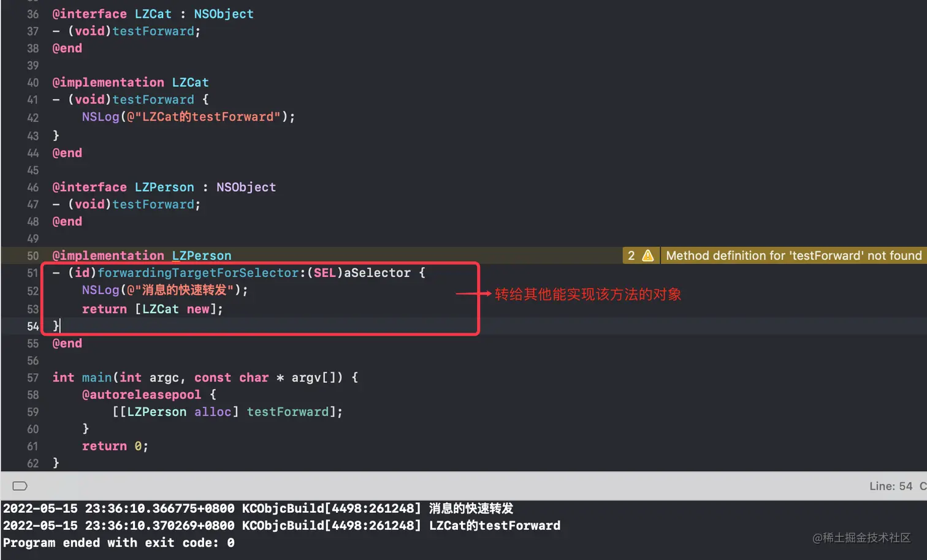This screenshot has width=927, height=560.
Task: Click the NSLog(@"LZCat的testForward") code line
Action: [188, 117]
